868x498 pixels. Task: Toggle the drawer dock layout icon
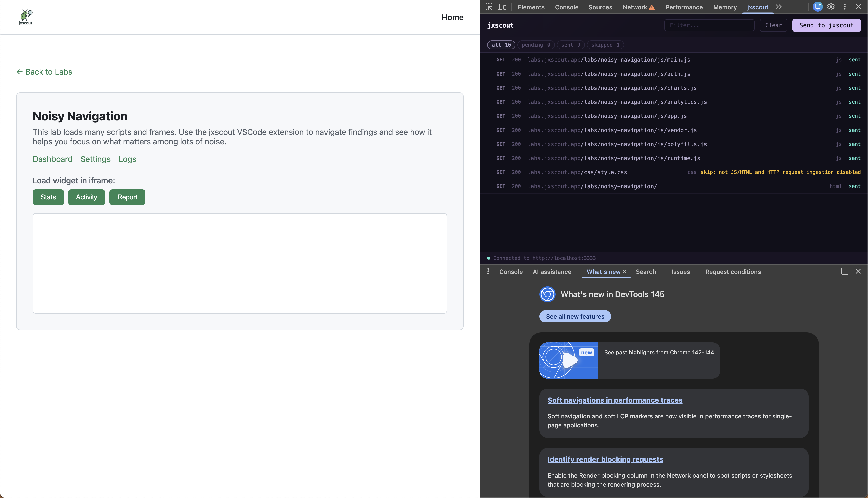click(845, 271)
